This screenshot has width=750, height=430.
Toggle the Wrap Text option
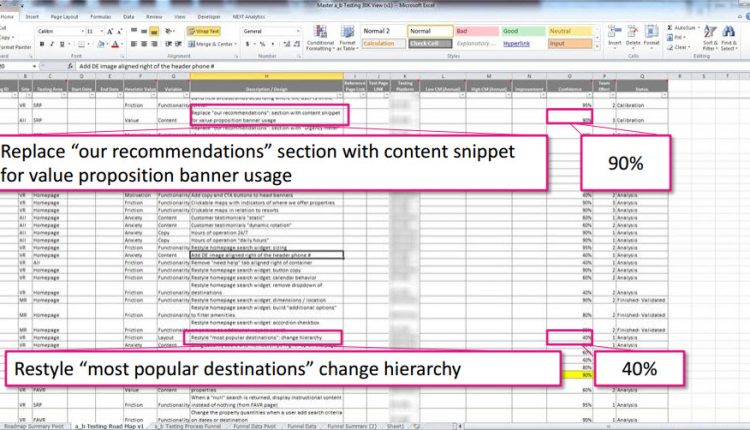(206, 31)
